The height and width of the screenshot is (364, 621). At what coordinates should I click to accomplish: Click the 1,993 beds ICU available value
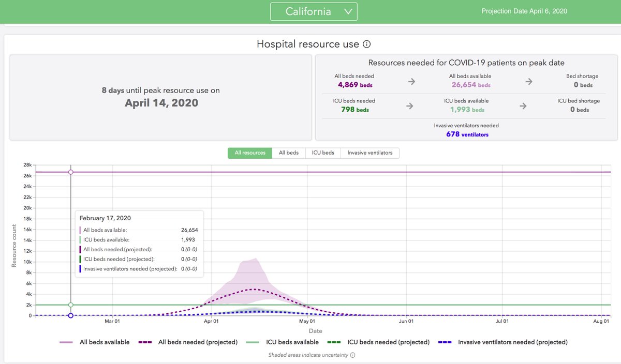(x=467, y=110)
